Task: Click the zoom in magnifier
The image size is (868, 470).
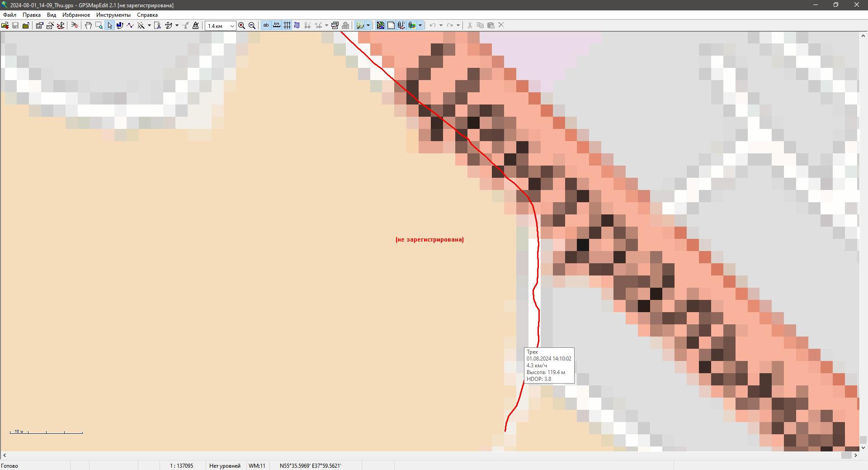Action: point(242,25)
